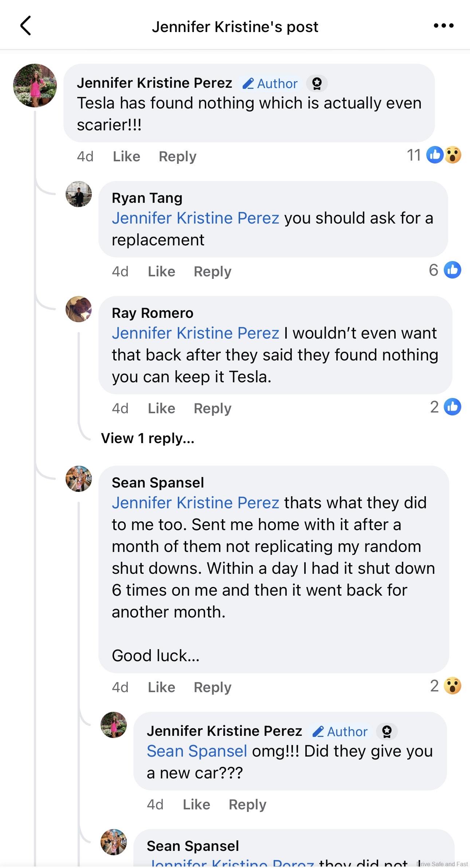The width and height of the screenshot is (470, 868).
Task: Click Jennifer's top comment profile picture
Action: click(35, 86)
